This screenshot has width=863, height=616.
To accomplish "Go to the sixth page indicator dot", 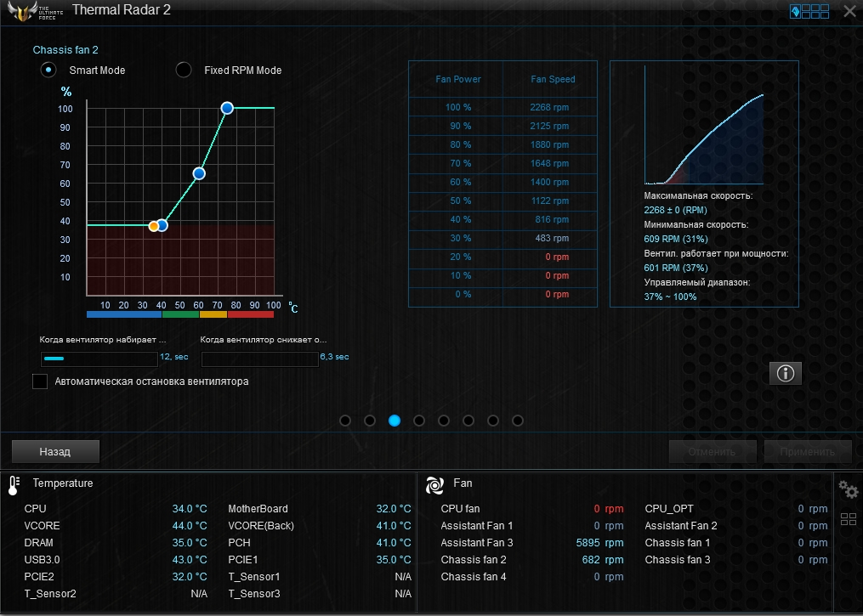I will pyautogui.click(x=468, y=421).
